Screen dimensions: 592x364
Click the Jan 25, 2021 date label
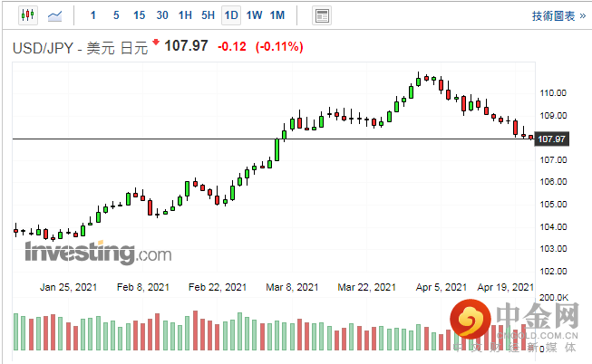click(68, 287)
